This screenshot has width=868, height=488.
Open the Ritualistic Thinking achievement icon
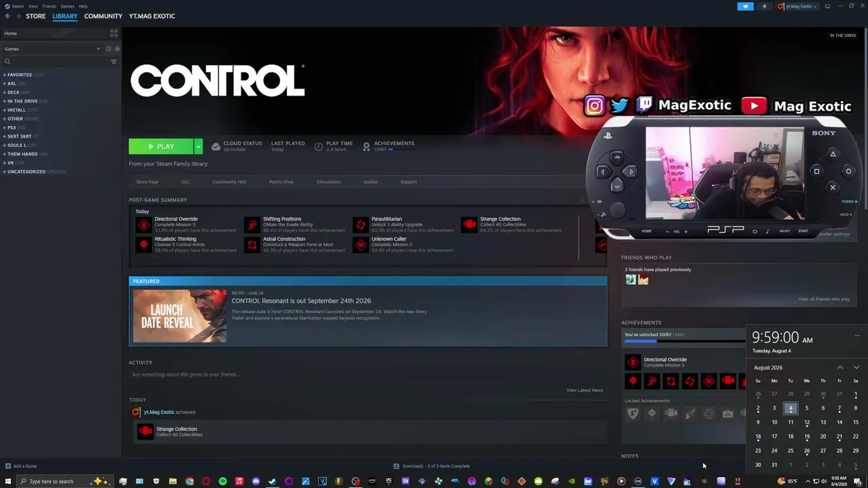coord(144,245)
